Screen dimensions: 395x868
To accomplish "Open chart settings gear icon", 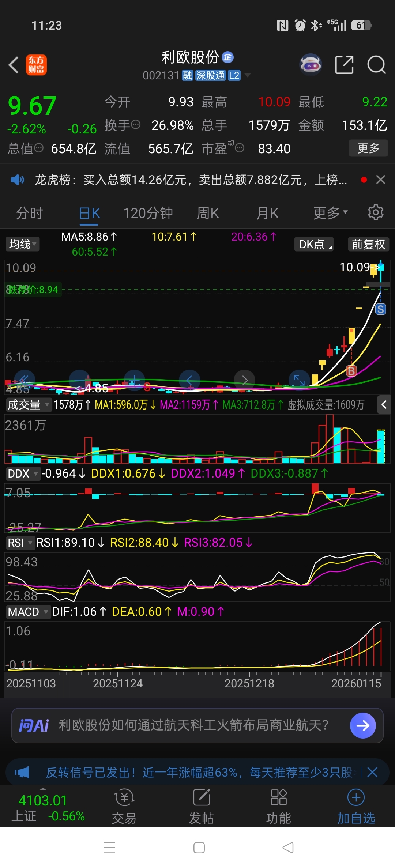I will (376, 212).
